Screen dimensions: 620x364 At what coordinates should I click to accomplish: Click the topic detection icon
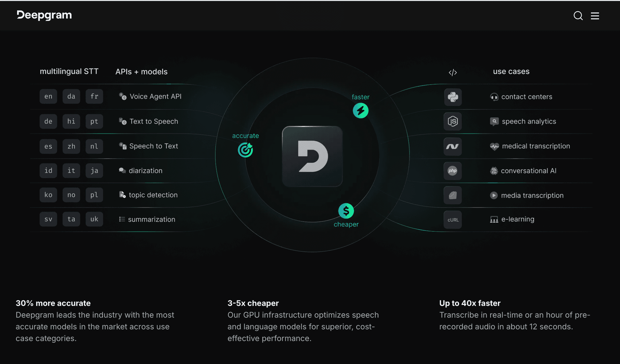122,195
